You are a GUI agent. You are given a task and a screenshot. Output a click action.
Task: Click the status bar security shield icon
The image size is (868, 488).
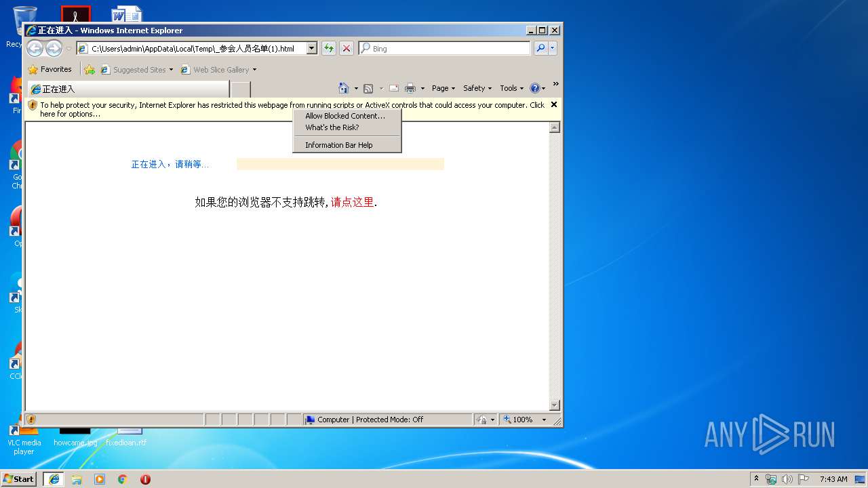pyautogui.click(x=31, y=420)
